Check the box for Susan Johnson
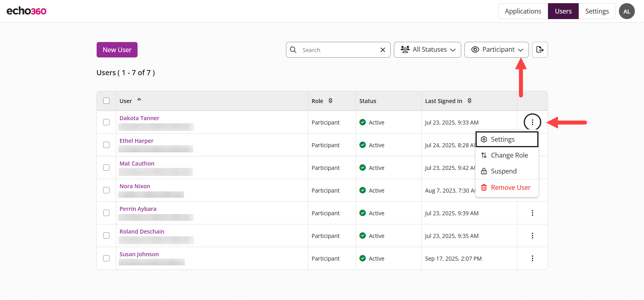Image resolution: width=644 pixels, height=300 pixels. (x=106, y=258)
